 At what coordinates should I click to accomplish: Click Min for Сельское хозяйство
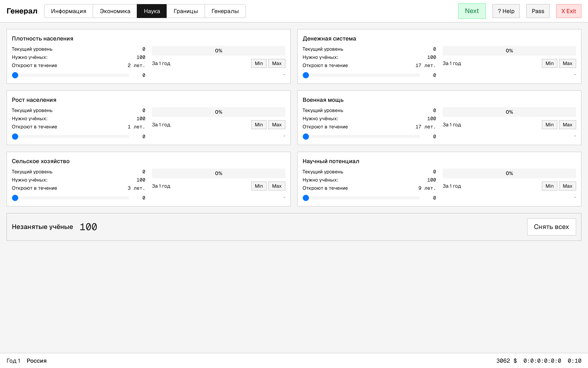(x=259, y=186)
